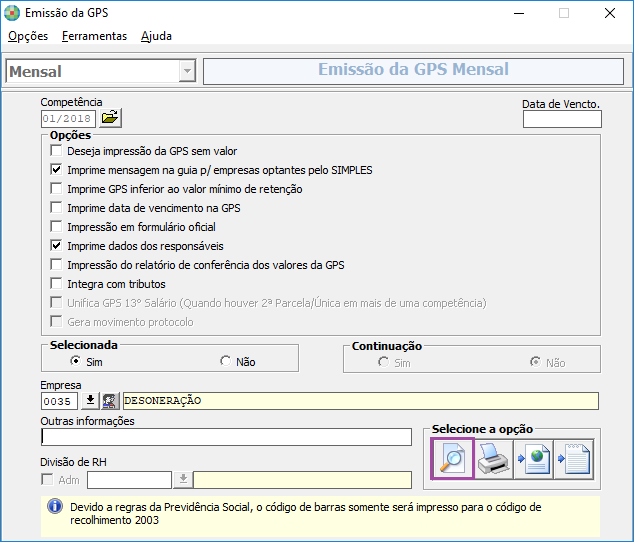Viewport: 634px width, 542px height.
Task: Check 'Integra com tributos'
Action: point(56,284)
